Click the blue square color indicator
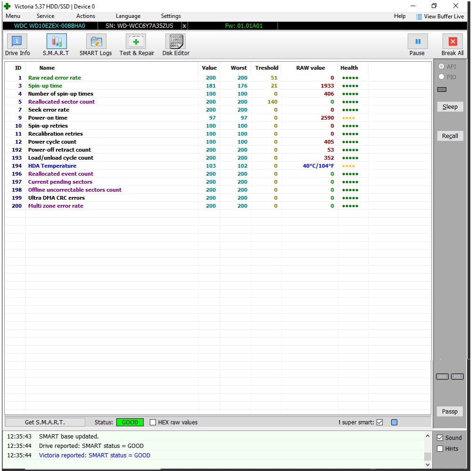Screen dimensions: 476x471 [x=394, y=422]
